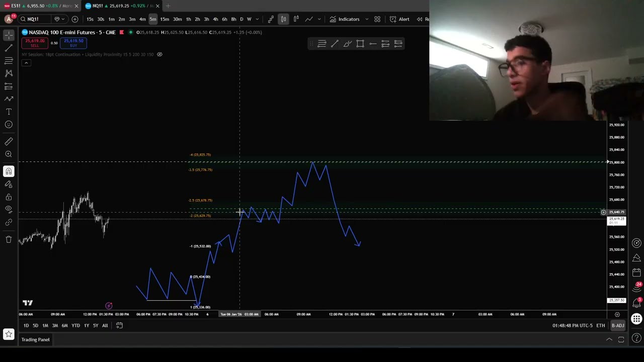644x362 pixels.
Task: Select the crosshair cursor tool
Action: [9, 35]
